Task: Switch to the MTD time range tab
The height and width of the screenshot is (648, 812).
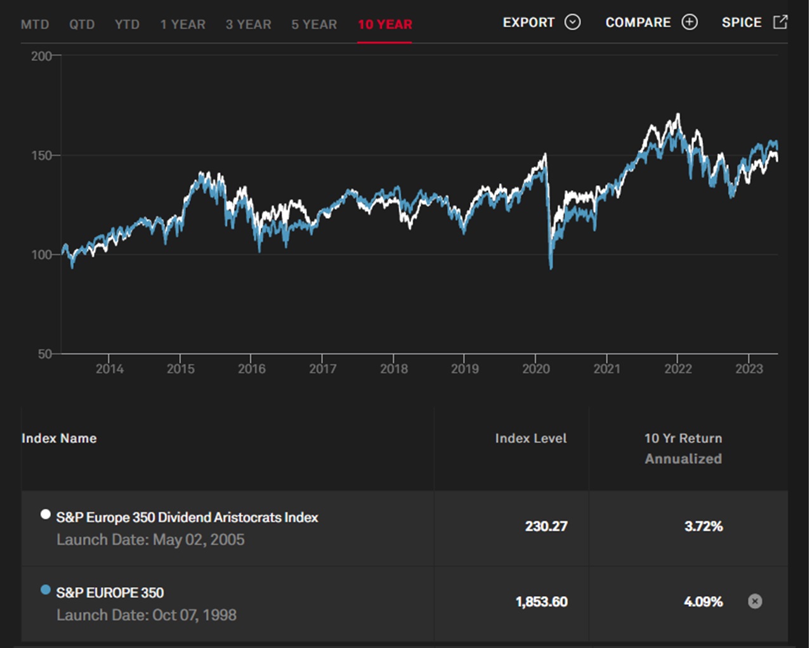Action: click(35, 25)
